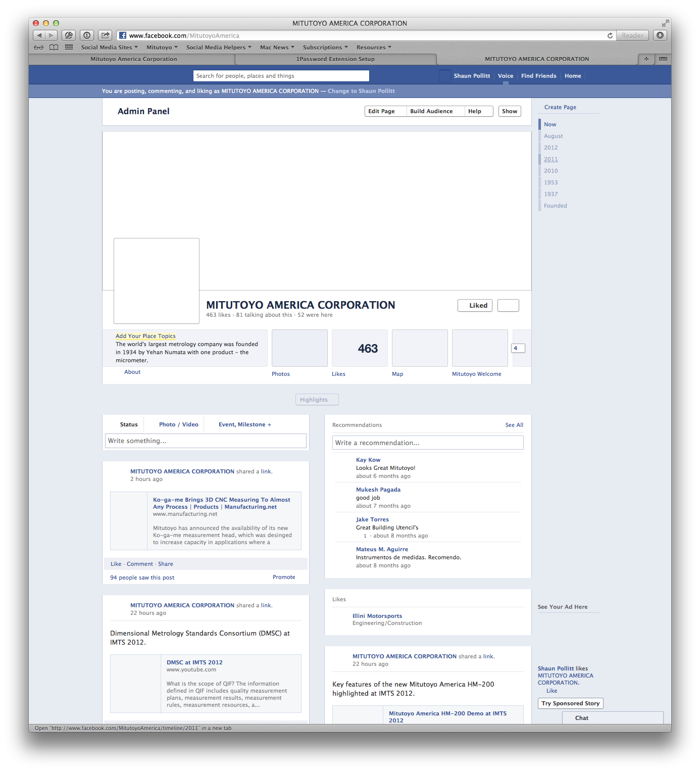Switch to the Mitutoyo America Corporation tab
700x772 pixels.
pos(134,59)
